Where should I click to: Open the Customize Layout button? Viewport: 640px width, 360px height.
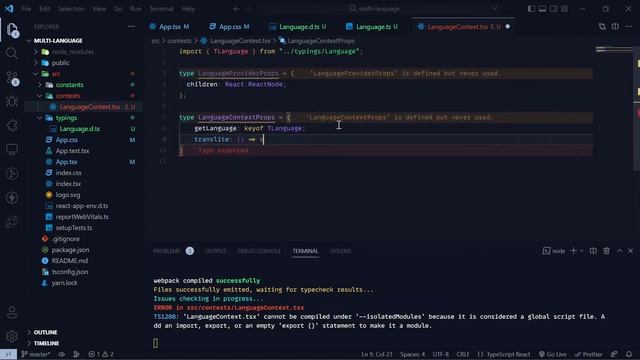[x=564, y=9]
